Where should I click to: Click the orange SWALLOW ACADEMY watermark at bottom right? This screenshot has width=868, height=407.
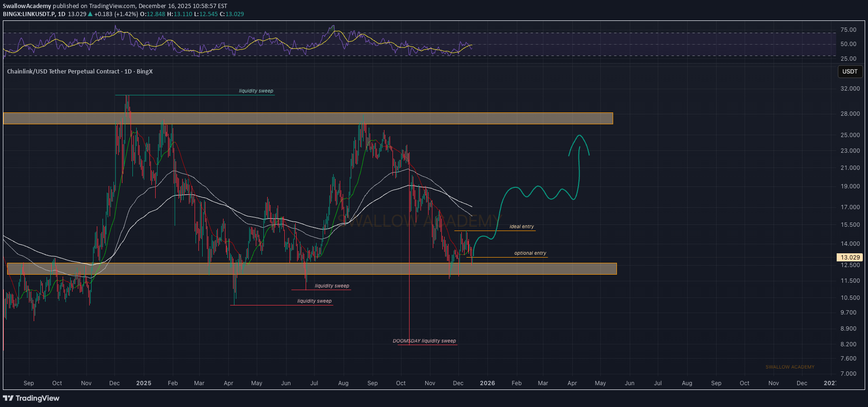click(x=790, y=367)
